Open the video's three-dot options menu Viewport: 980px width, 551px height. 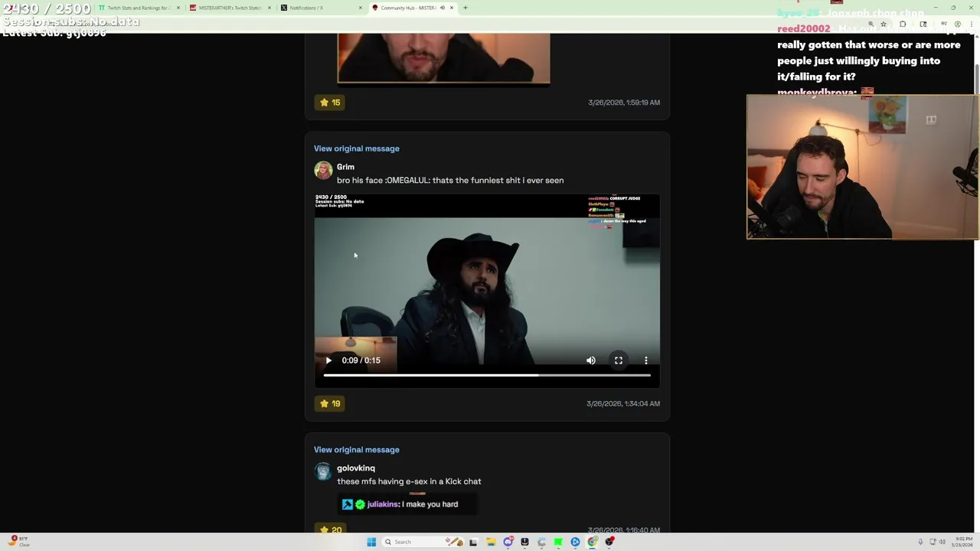pyautogui.click(x=646, y=360)
